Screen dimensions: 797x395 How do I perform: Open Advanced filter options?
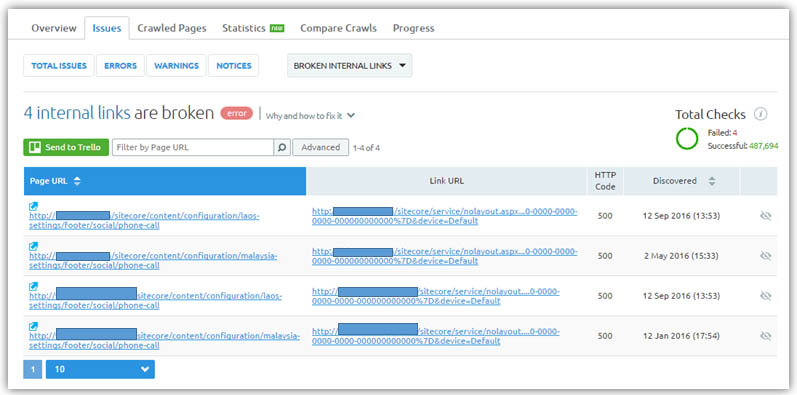pyautogui.click(x=321, y=147)
